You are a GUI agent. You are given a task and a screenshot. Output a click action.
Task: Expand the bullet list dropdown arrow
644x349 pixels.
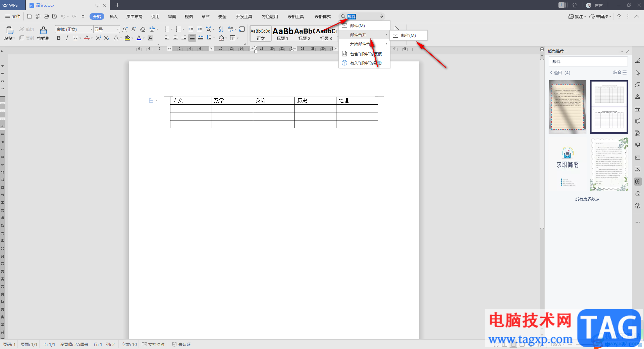(x=172, y=30)
